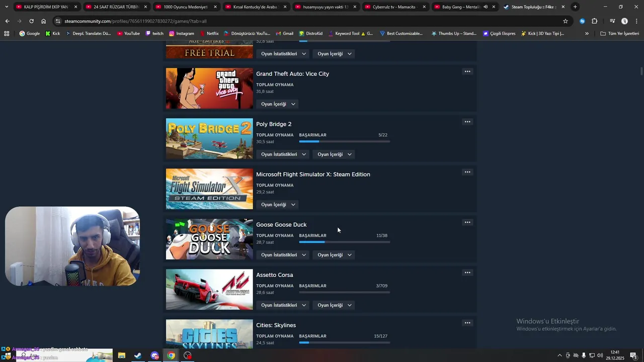Open Discord from the taskbar
644x362 pixels.
154,355
